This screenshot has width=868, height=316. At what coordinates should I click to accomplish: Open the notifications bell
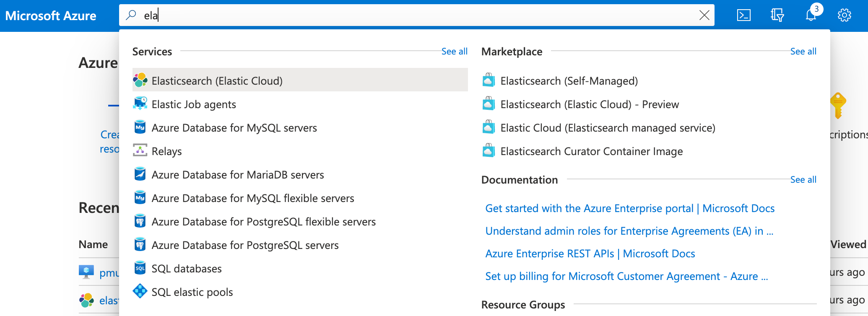(x=811, y=16)
